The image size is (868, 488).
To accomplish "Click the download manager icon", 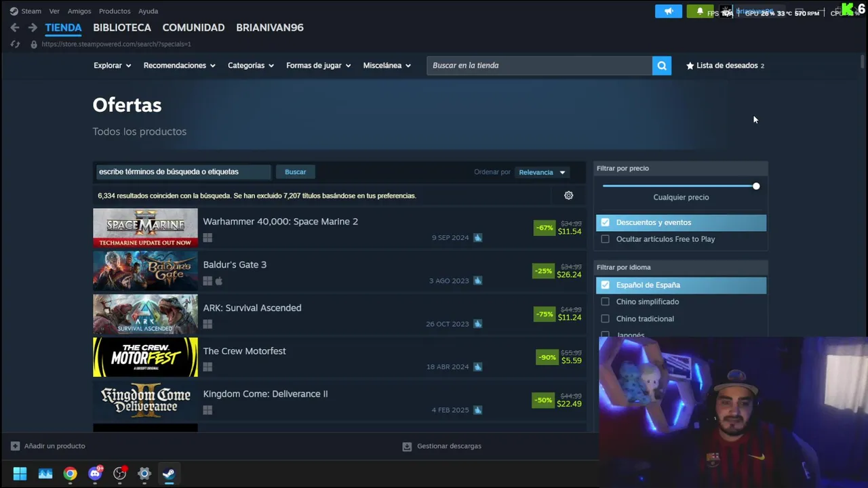I will click(407, 447).
